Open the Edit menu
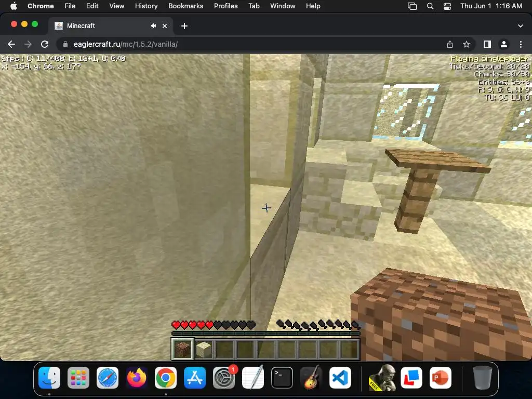 point(92,6)
